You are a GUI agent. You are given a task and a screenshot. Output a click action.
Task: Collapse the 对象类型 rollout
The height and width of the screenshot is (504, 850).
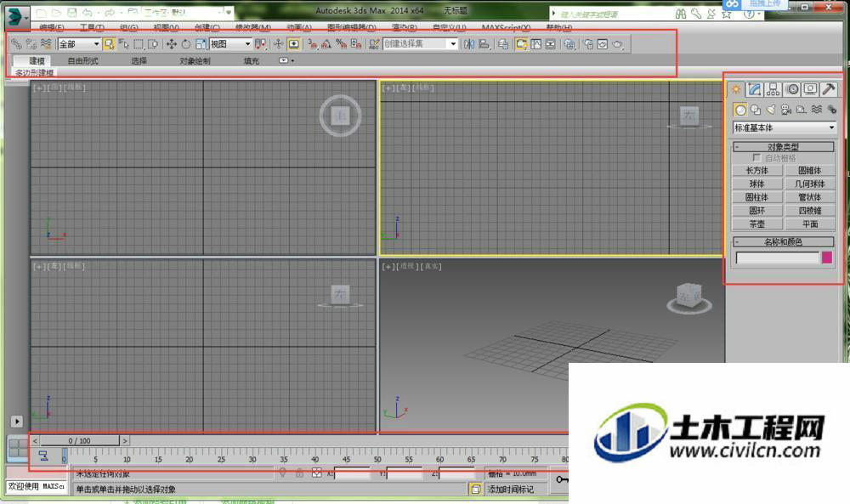tap(784, 147)
